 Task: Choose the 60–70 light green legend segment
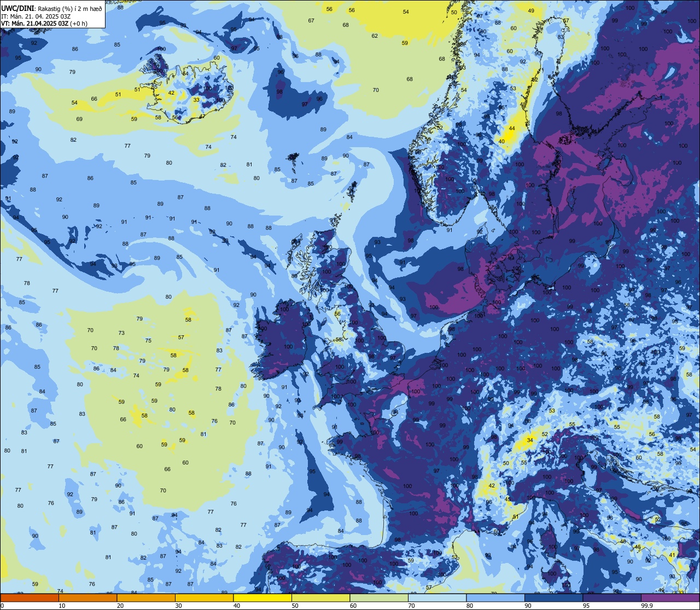[379, 597]
